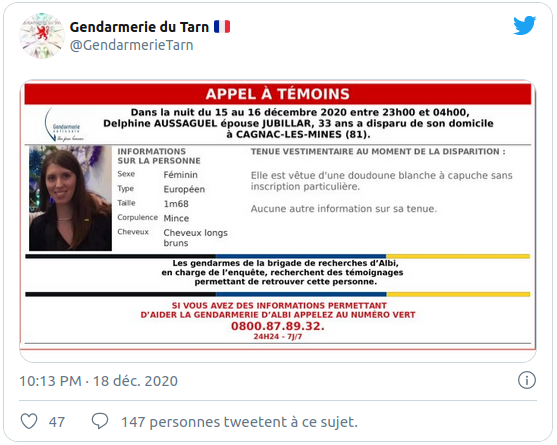
Task: Open the Gendarmerie du Tarn display name
Action: coord(139,27)
